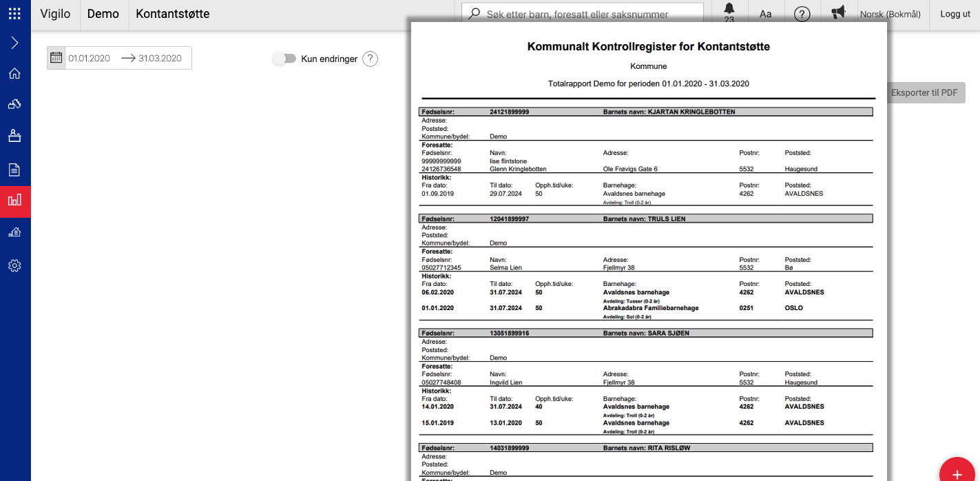The image size is (980, 481).
Task: Select the reports bar chart icon
Action: point(14,201)
